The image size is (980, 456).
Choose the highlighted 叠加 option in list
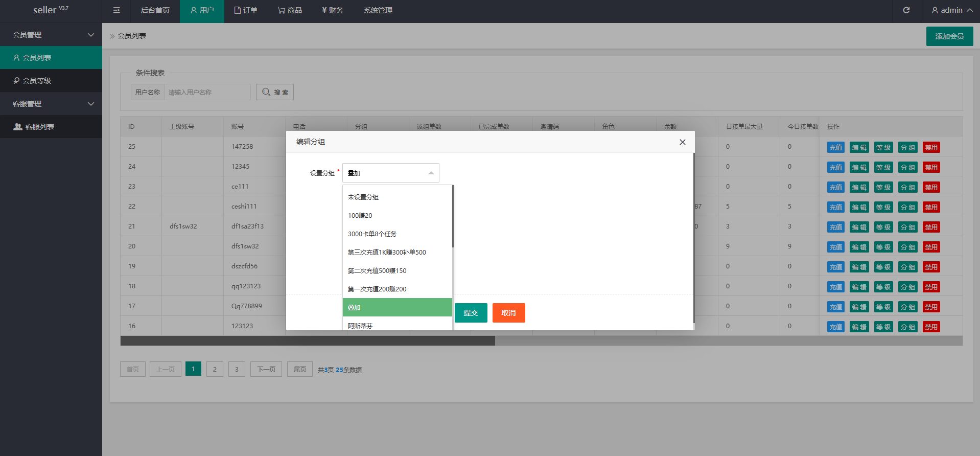point(398,307)
